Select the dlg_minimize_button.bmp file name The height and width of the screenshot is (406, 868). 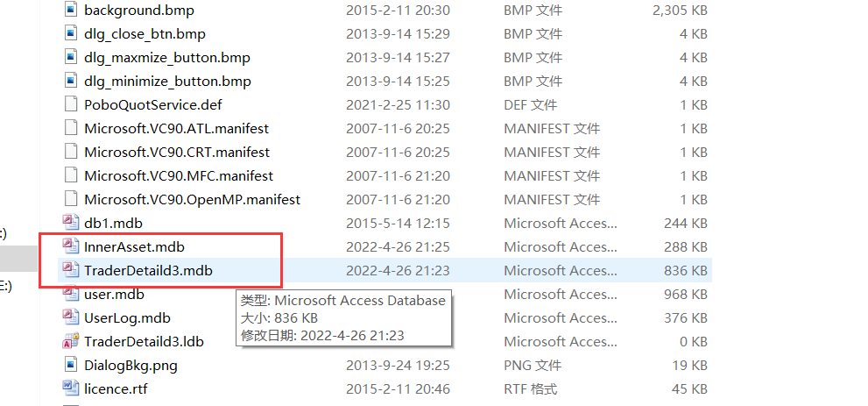(168, 82)
